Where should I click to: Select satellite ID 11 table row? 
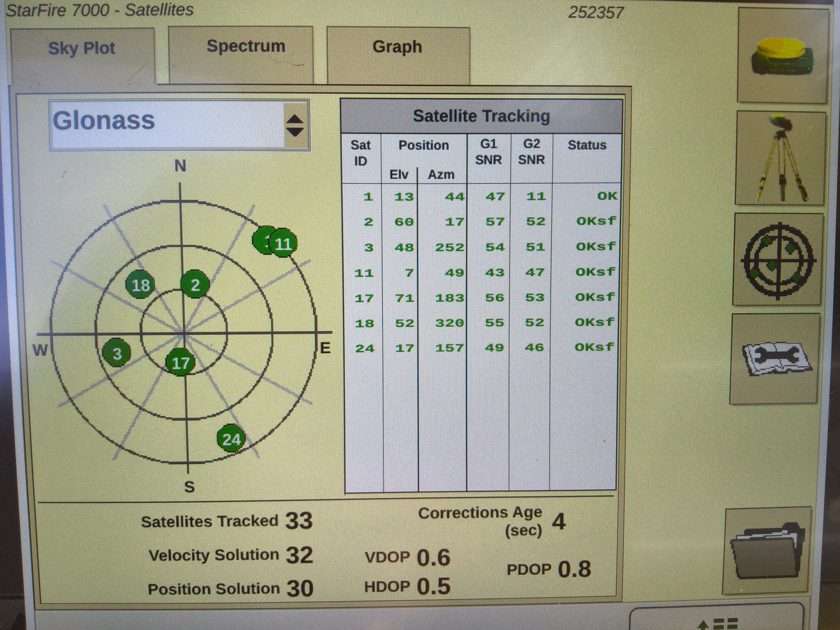click(481, 272)
